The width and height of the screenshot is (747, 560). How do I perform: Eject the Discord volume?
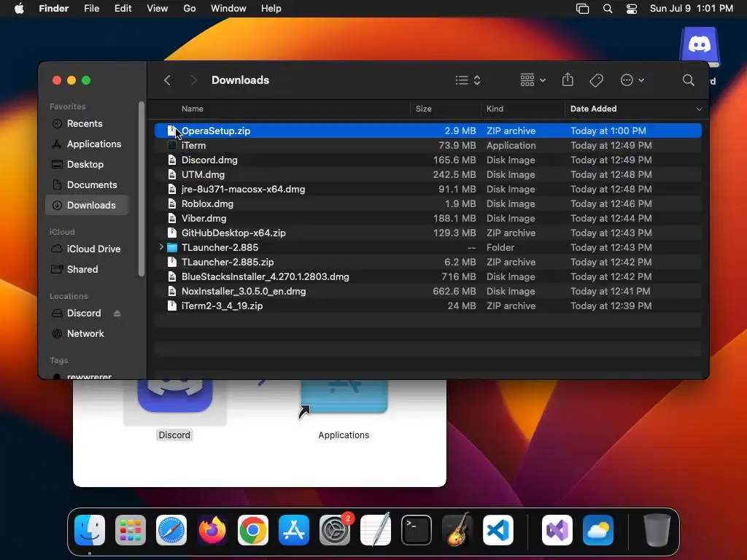(117, 314)
